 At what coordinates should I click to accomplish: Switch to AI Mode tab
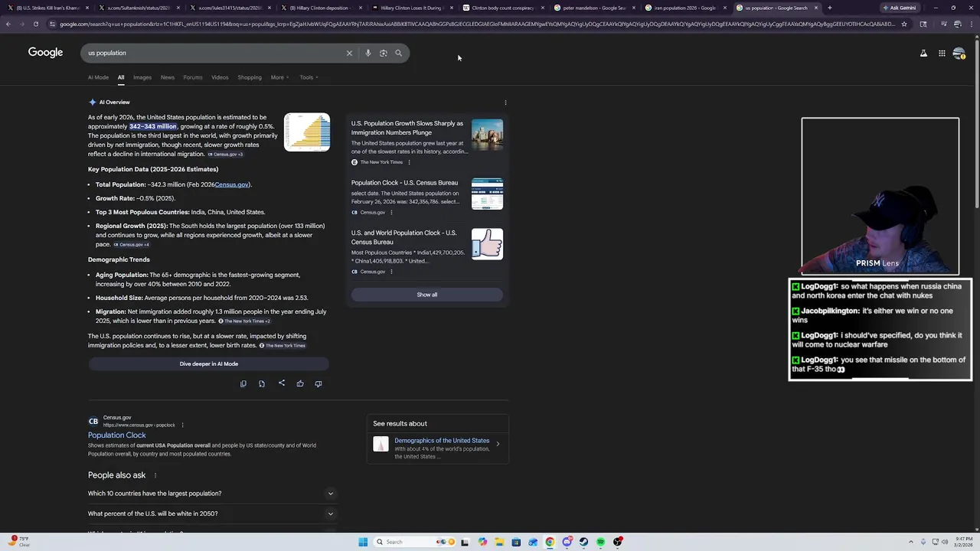point(98,77)
